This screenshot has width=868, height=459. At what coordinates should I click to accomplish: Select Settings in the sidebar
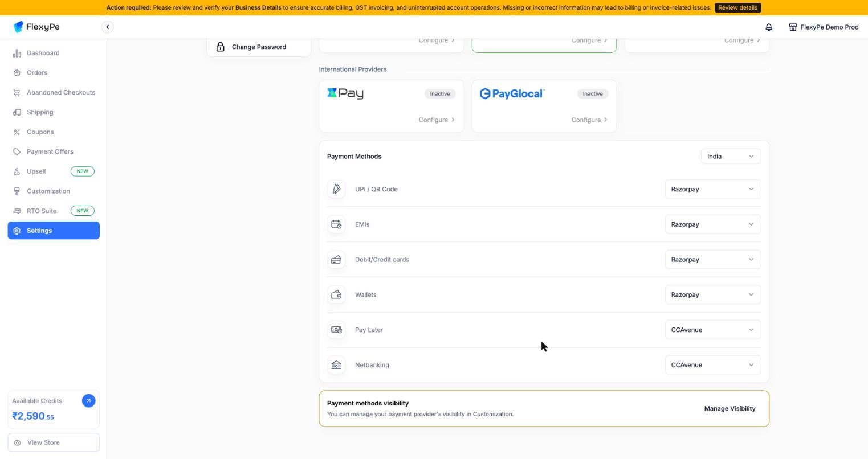point(54,231)
